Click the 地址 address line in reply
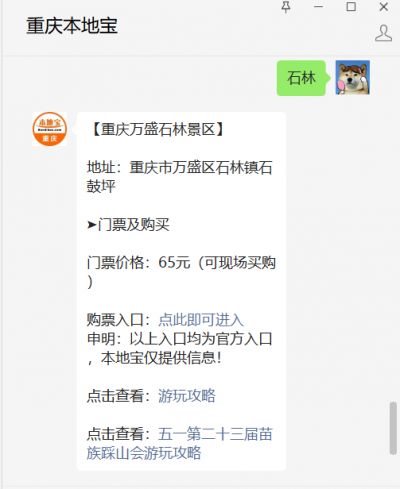This screenshot has width=400, height=489. coord(180,177)
